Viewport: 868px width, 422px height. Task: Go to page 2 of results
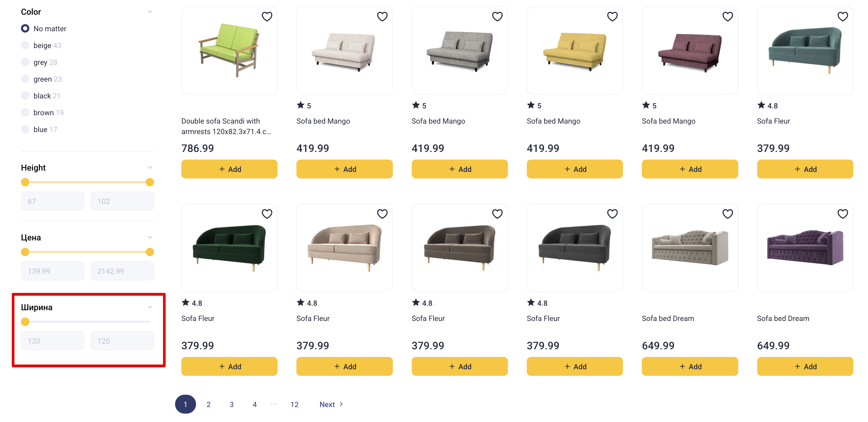(209, 404)
